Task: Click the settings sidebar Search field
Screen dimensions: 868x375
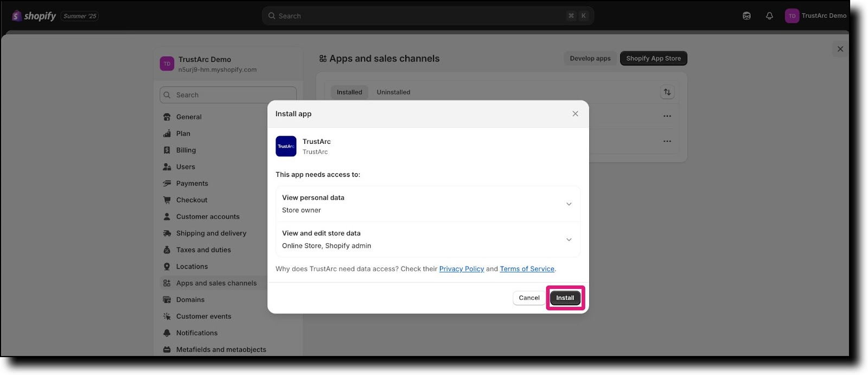Action: click(x=228, y=95)
